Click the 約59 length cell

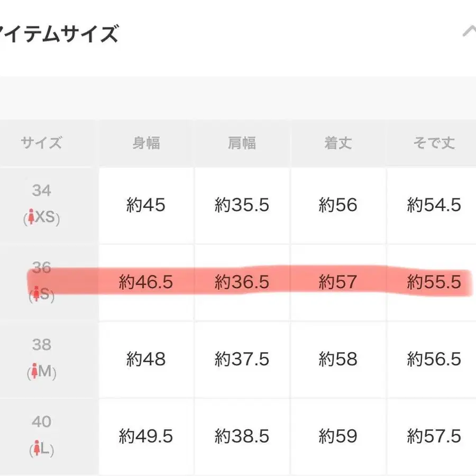pyautogui.click(x=338, y=437)
